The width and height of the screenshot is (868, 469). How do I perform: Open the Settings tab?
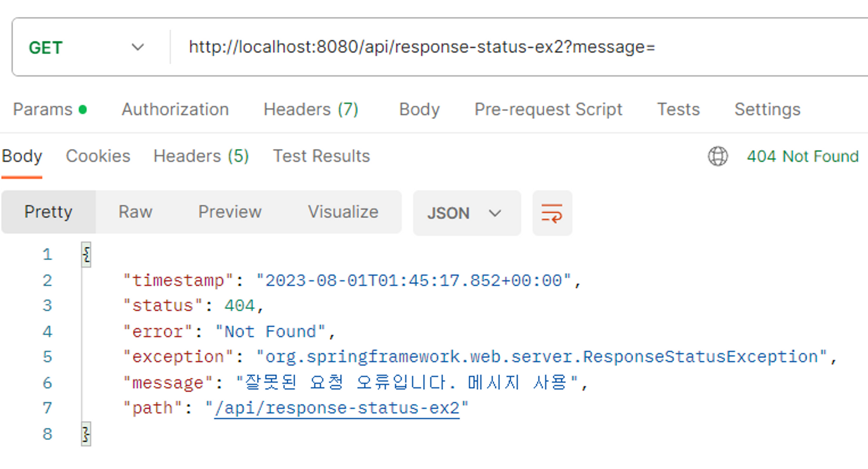click(767, 109)
